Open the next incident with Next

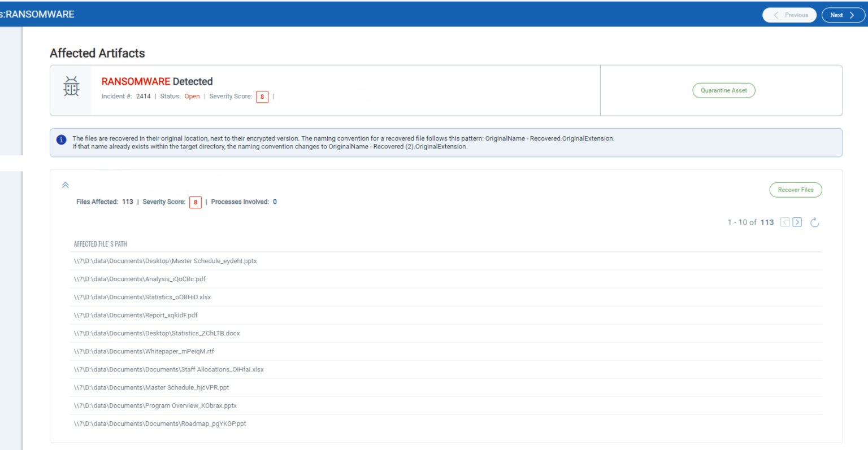843,15
